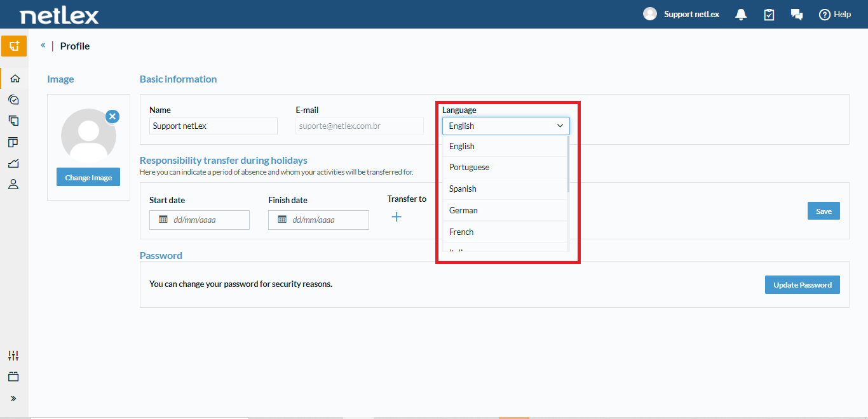Image resolution: width=868 pixels, height=419 pixels.
Task: Click the Update Password button
Action: point(803,285)
